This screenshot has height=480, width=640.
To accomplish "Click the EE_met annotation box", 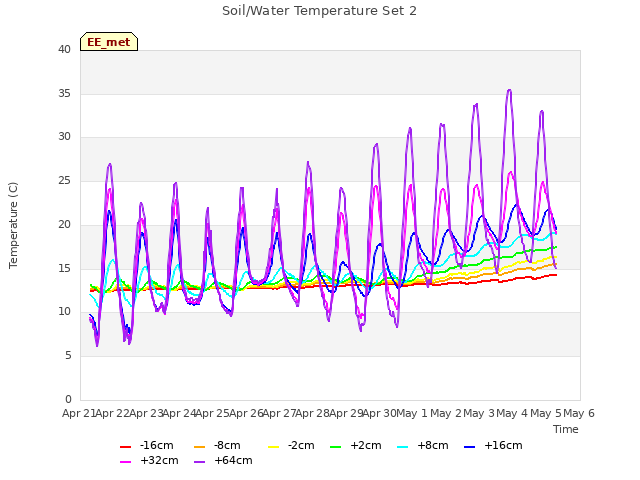I will coord(109,42).
